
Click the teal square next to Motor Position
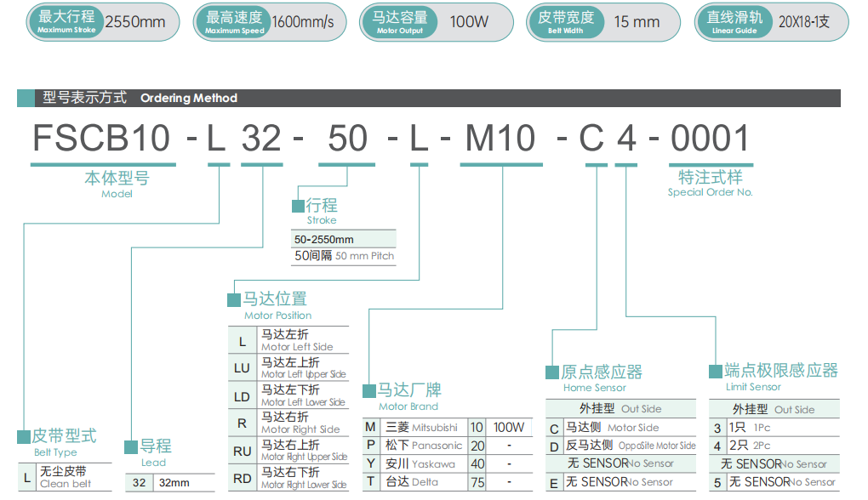click(234, 300)
